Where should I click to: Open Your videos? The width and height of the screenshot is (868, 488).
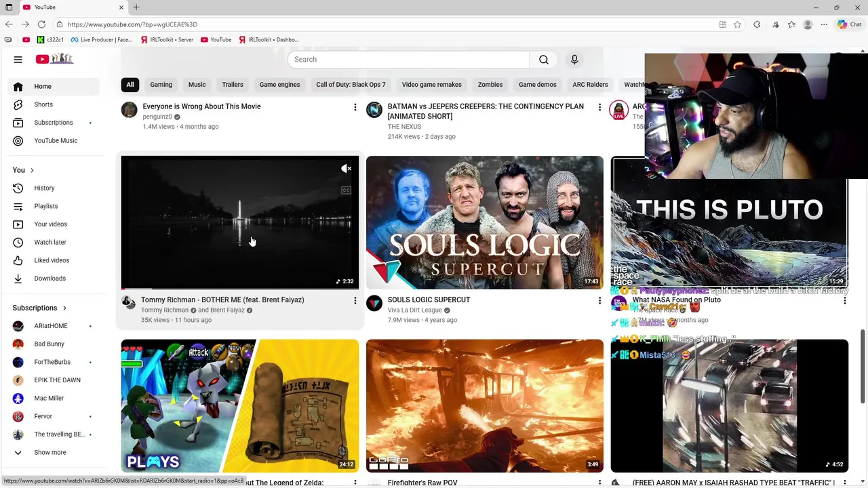53,224
